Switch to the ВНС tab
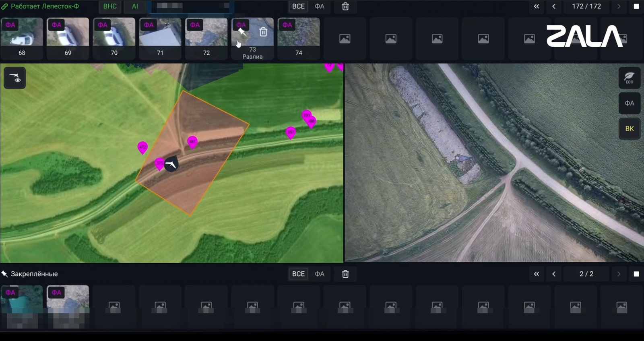This screenshot has height=341, width=644. pos(110,6)
